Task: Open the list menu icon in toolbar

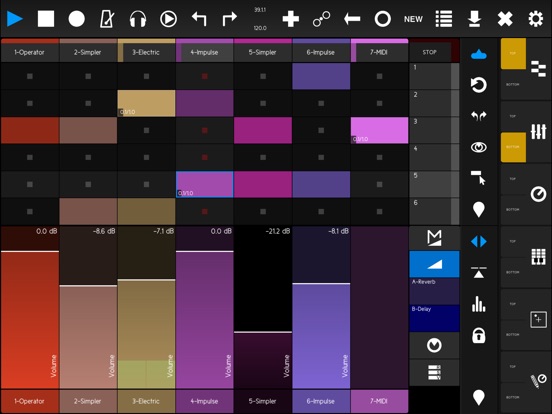Action: point(444,19)
